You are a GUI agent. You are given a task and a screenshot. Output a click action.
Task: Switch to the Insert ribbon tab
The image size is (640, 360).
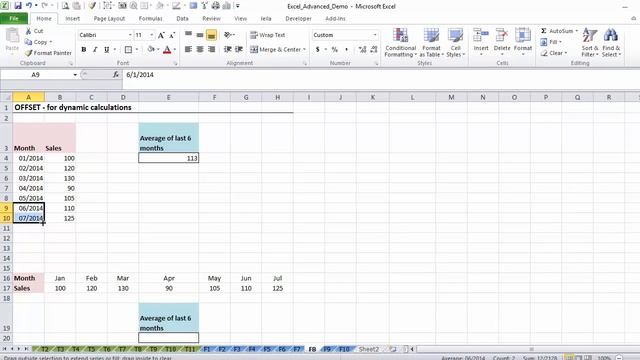[73, 18]
